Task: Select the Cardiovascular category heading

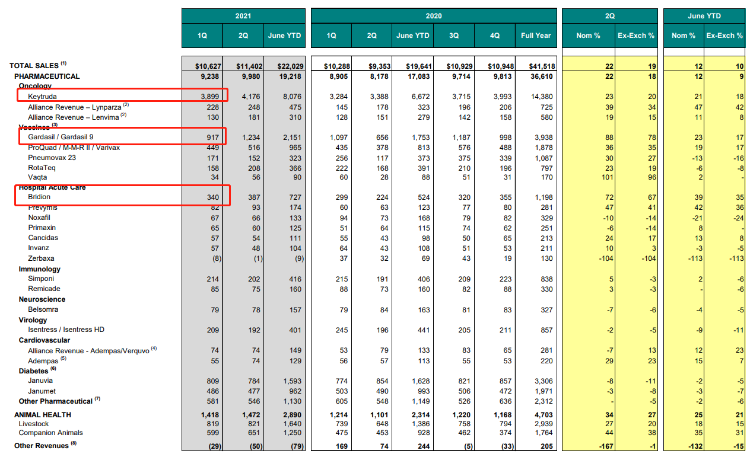Action: (44, 340)
